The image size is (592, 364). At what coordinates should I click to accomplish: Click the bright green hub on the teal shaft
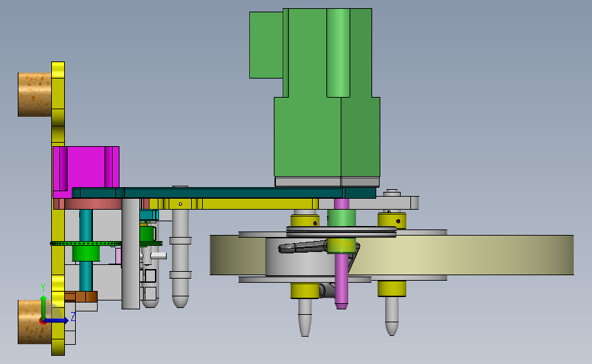(x=86, y=253)
